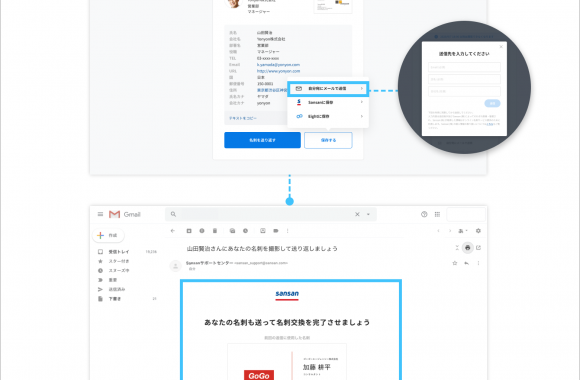Open the Google apps grid icon
Image resolution: width=580 pixels, height=380 pixels.
tap(437, 214)
